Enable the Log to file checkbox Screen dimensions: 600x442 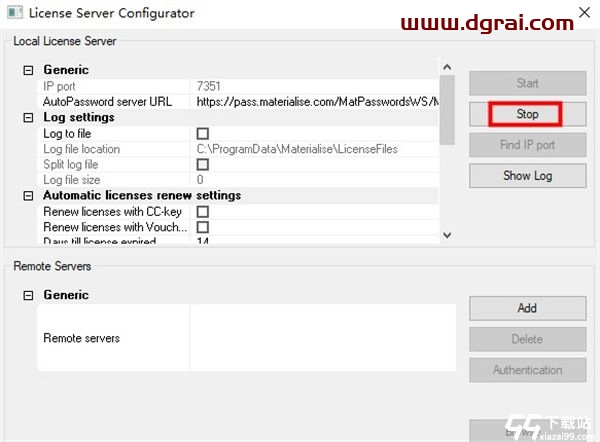click(x=203, y=133)
